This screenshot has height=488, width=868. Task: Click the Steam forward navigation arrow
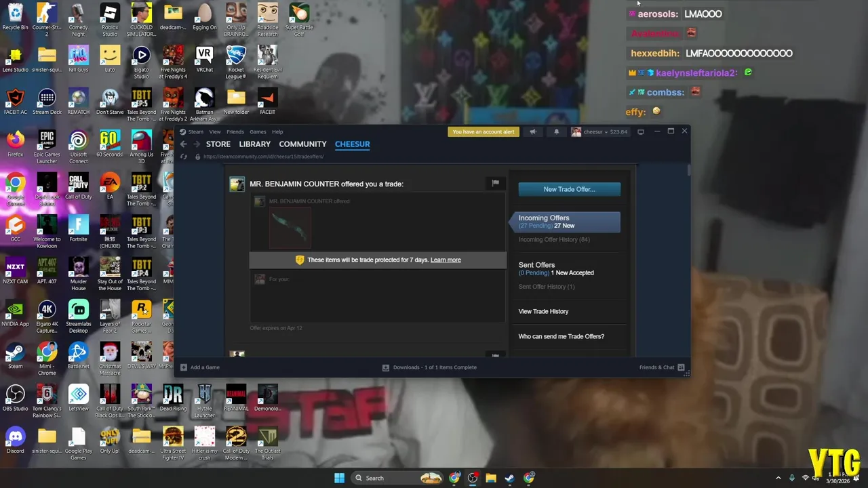(x=197, y=144)
